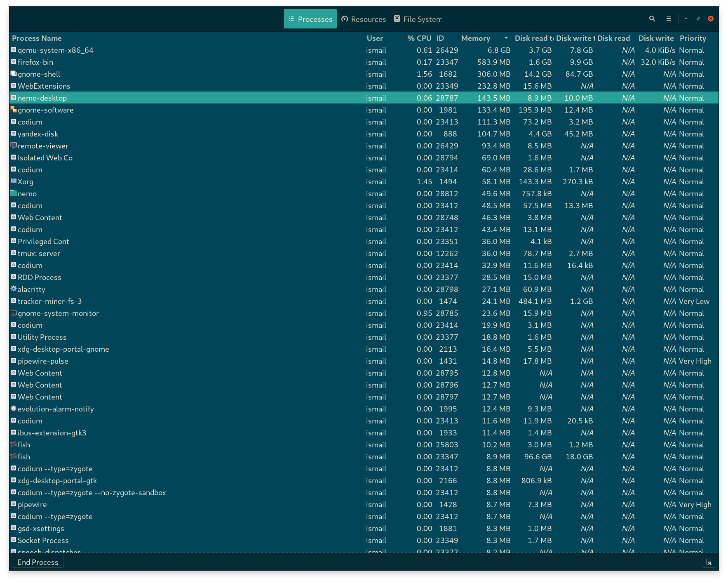Click the Firefox icon beside firefox-bin
The image size is (728, 583).
pyautogui.click(x=13, y=62)
